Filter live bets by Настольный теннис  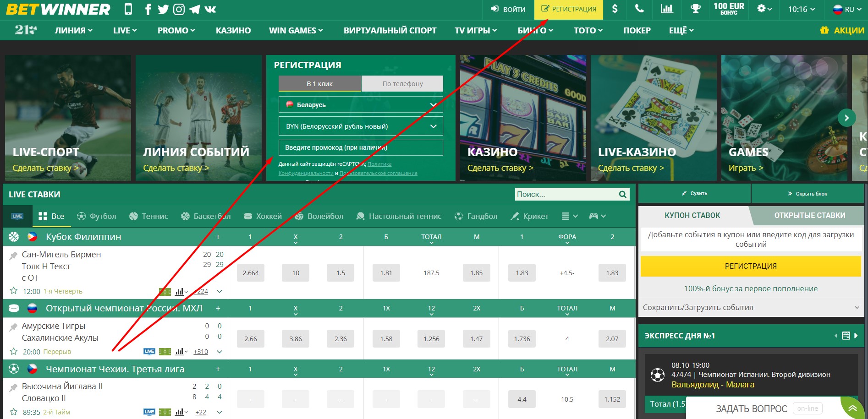pos(399,216)
